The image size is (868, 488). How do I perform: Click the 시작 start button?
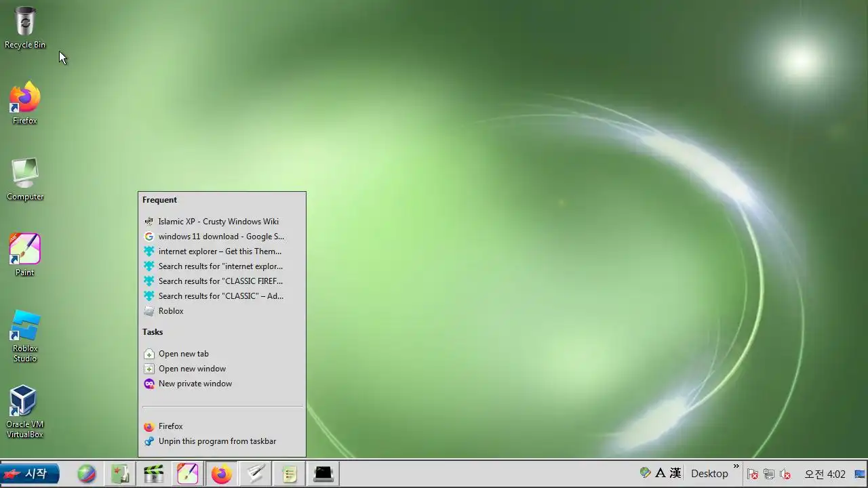pos(30,474)
